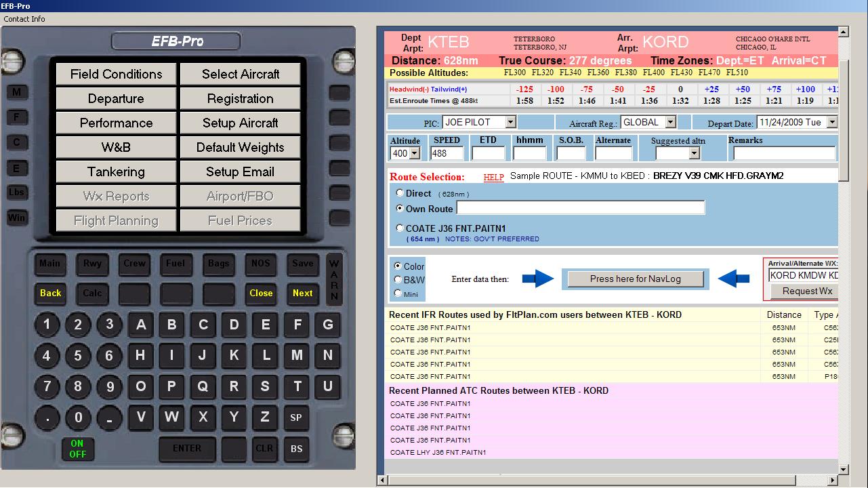Open the Altitude dropdown
The width and height of the screenshot is (868, 488).
(405, 153)
